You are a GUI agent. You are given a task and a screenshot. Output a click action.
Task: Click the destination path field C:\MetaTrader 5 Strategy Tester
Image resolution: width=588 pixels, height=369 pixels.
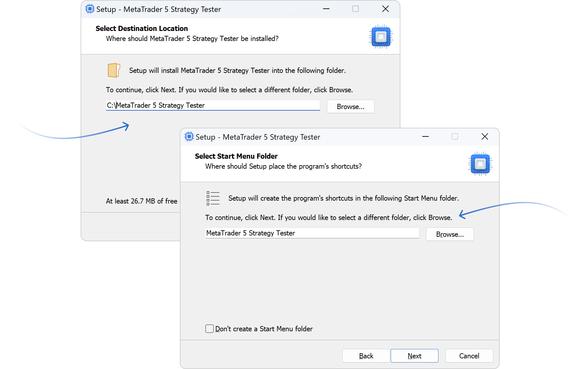pos(213,105)
